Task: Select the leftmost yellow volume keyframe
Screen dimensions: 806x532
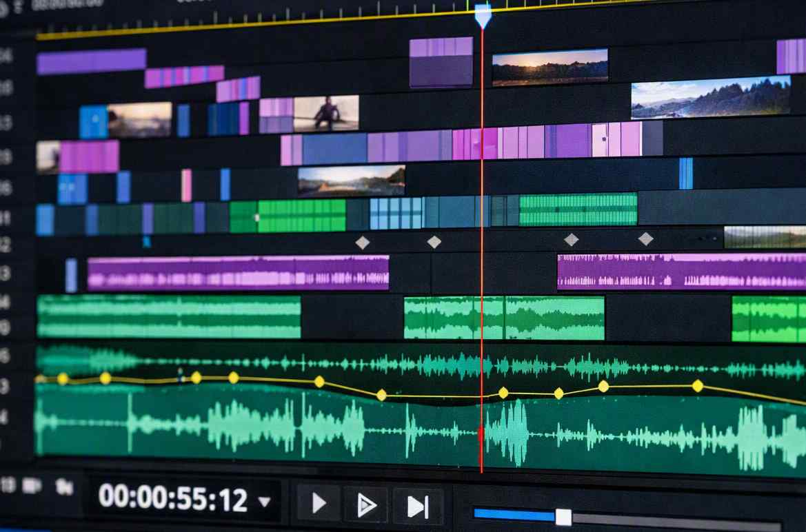Action: point(63,379)
